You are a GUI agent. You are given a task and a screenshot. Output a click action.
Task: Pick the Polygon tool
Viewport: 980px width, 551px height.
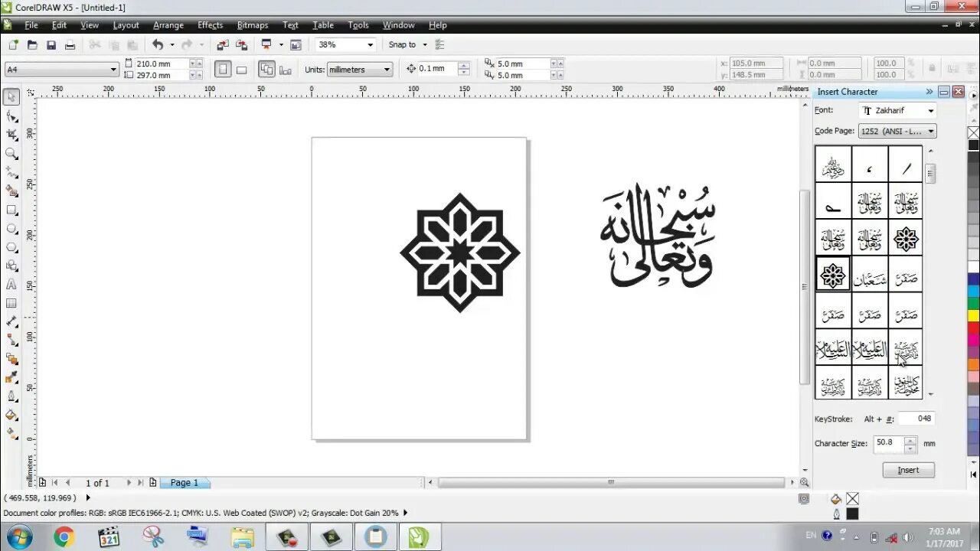11,247
